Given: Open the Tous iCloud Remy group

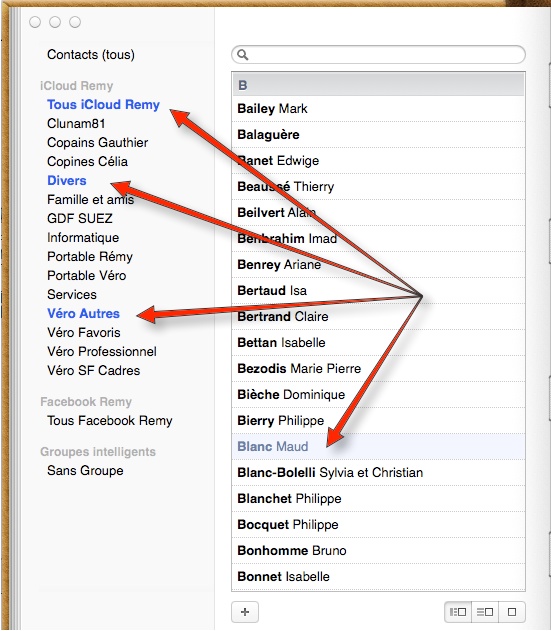Looking at the screenshot, I should click(103, 105).
